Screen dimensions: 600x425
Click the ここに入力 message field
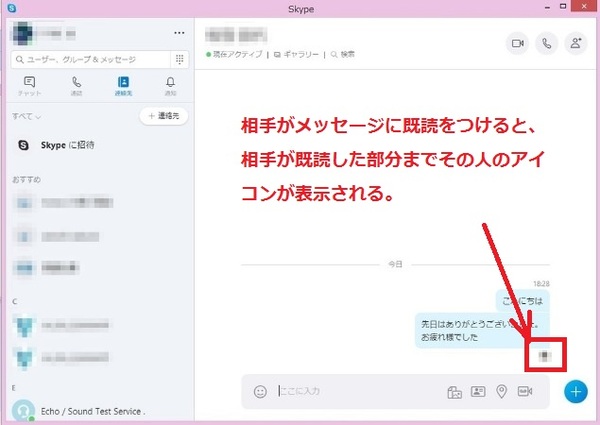click(x=360, y=391)
